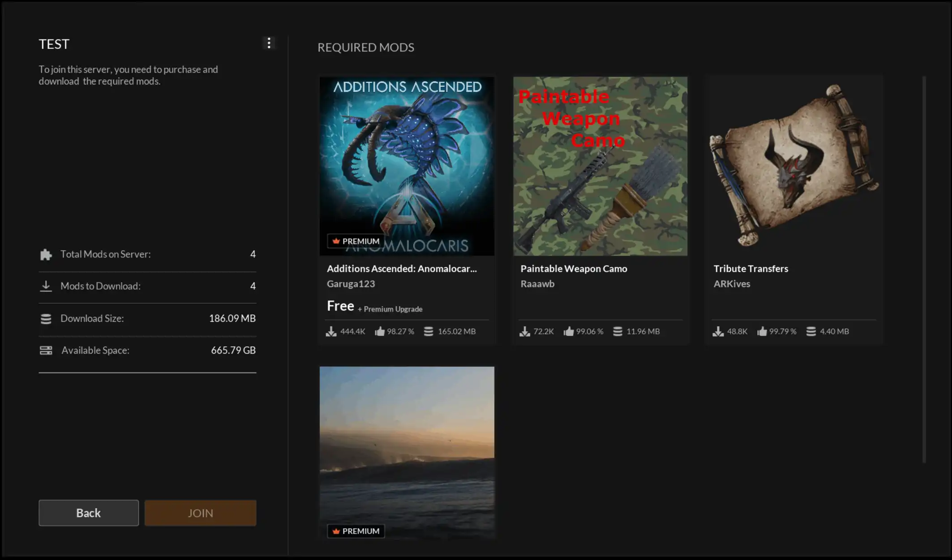Image resolution: width=952 pixels, height=560 pixels.
Task: Click the REQUIRED MODS heading
Action: coord(366,47)
